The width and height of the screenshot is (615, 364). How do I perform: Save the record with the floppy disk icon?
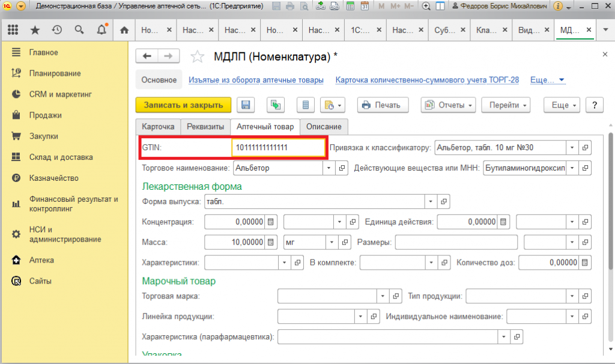pos(246,105)
